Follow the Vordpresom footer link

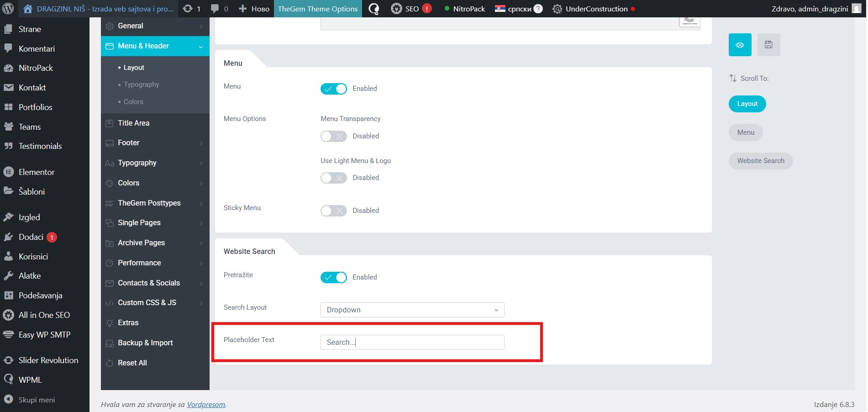coord(206,405)
